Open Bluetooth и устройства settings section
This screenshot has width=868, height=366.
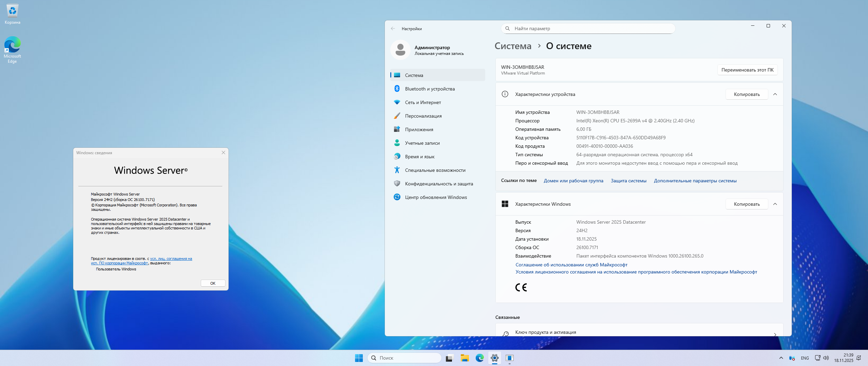pos(430,89)
